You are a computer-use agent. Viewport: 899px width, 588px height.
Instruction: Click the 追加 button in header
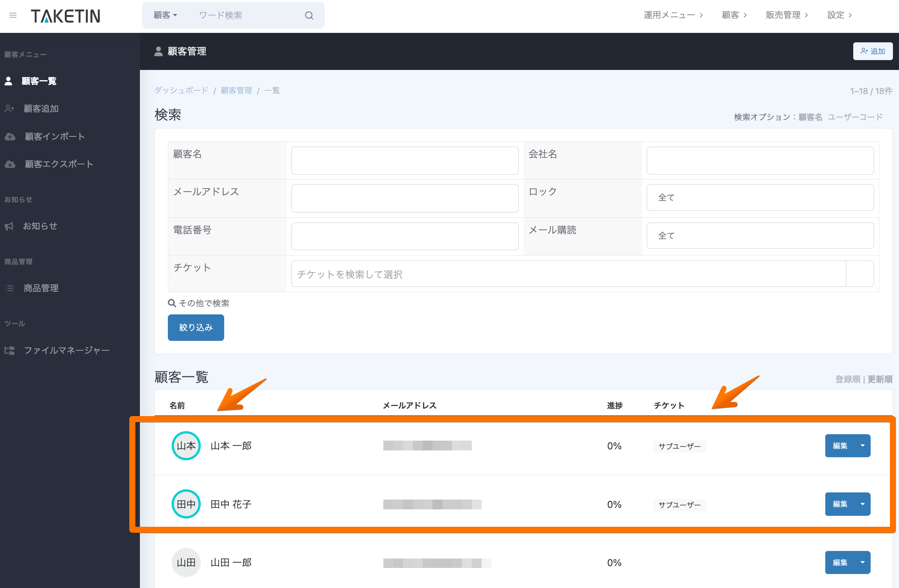click(873, 51)
